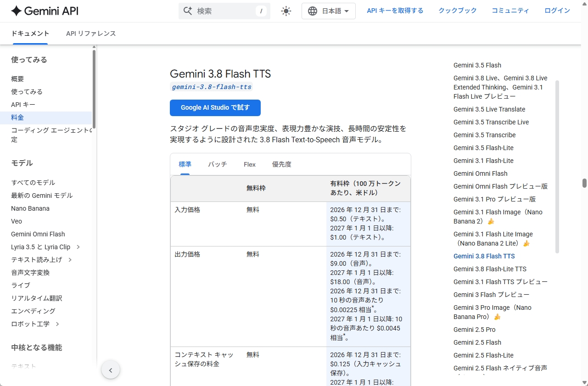The height and width of the screenshot is (386, 588).
Task: Open 最新の Gemini モデル in sidebar
Action: (42, 196)
